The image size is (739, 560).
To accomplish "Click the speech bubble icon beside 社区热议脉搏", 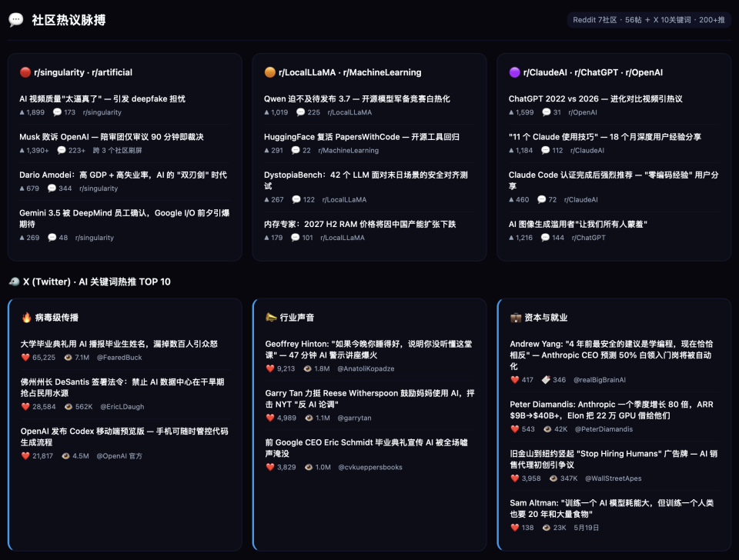I will [16, 20].
